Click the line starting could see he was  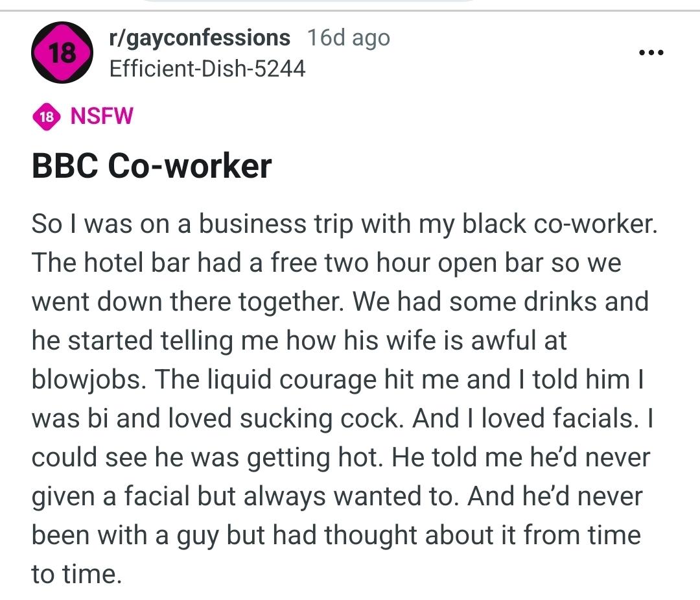(x=340, y=458)
